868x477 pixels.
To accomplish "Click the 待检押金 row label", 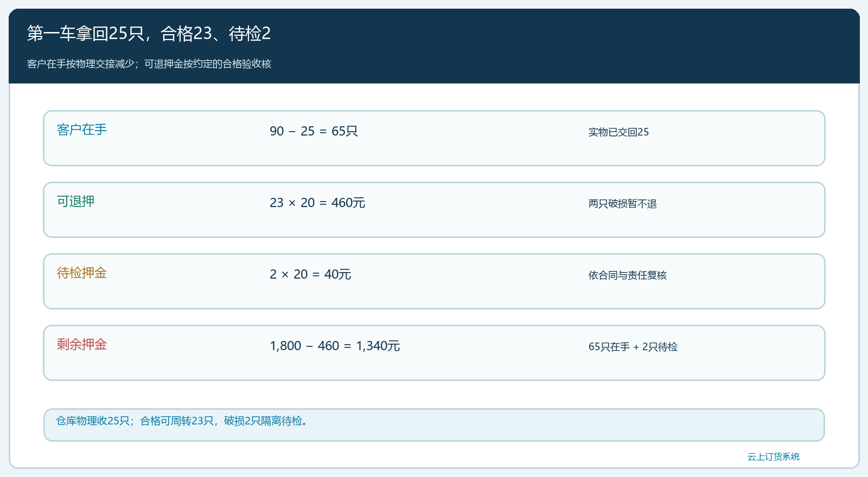I will tap(82, 273).
